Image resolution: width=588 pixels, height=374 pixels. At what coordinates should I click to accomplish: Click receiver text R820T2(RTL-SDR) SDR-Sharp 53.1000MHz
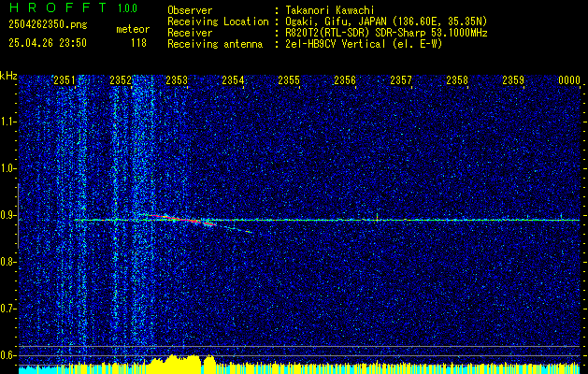tap(385, 33)
